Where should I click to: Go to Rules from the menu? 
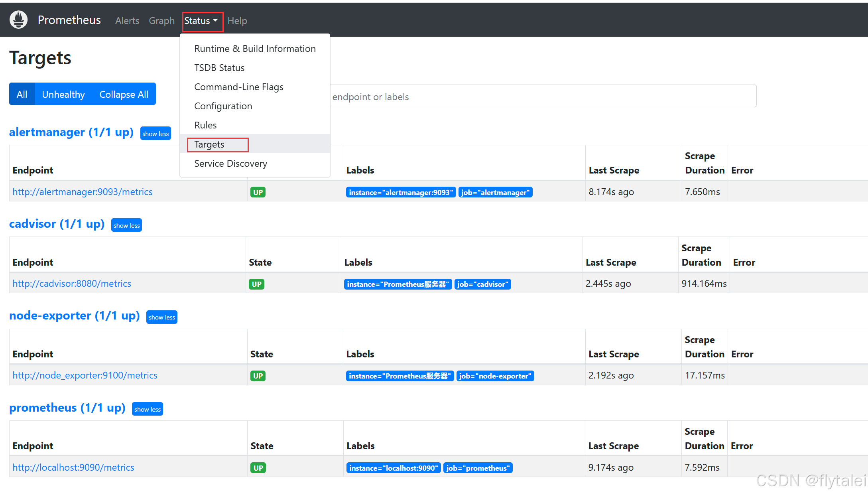pos(205,125)
